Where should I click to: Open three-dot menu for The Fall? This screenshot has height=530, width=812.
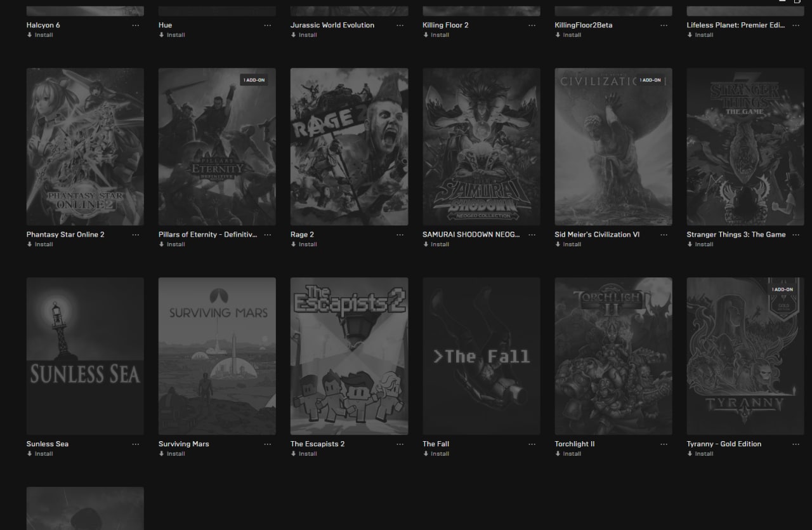[x=532, y=444]
